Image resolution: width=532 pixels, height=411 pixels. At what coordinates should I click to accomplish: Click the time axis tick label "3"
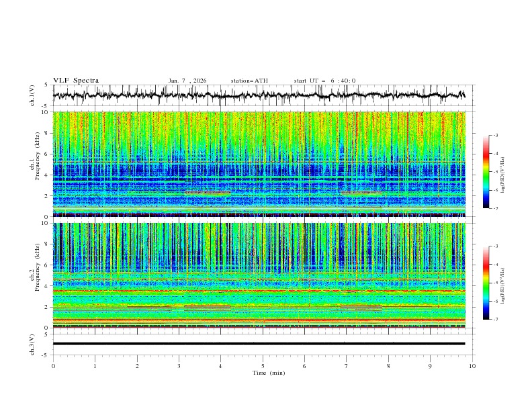coord(179,366)
